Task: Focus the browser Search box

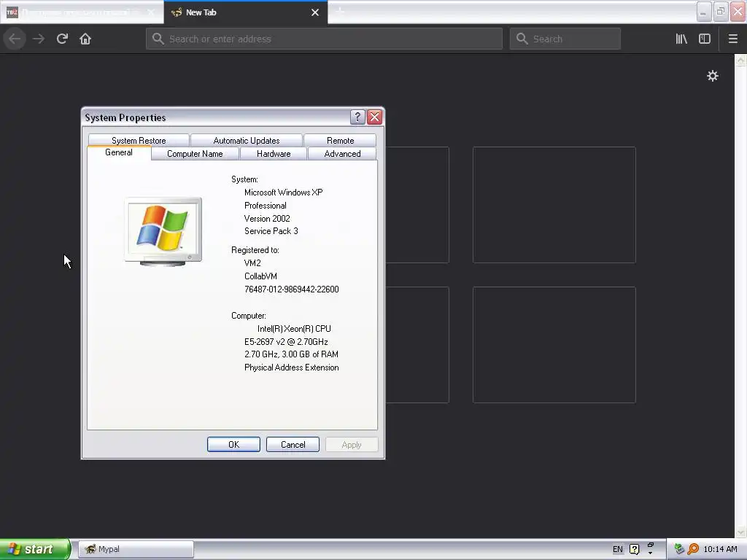Action: 565,39
